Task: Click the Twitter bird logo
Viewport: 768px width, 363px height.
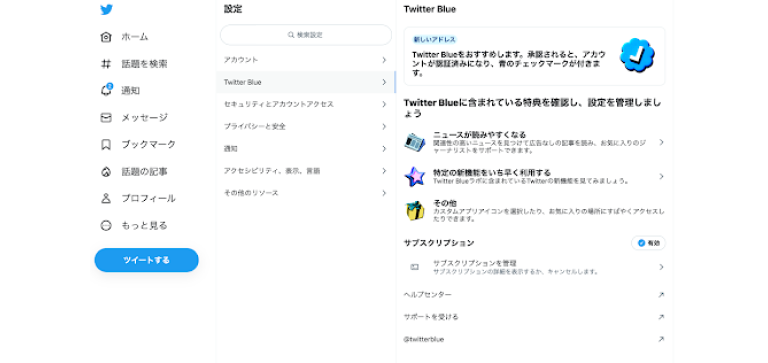Action: 106,9
